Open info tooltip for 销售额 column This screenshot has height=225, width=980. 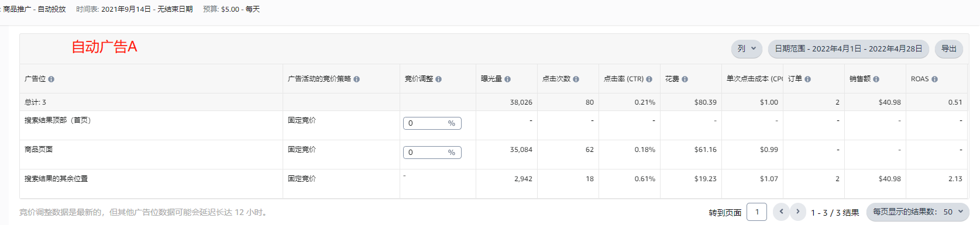point(876,79)
